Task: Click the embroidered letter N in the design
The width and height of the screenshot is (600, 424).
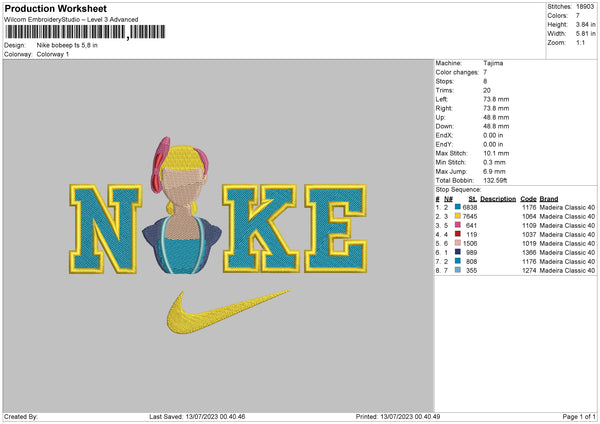Action: tap(105, 229)
